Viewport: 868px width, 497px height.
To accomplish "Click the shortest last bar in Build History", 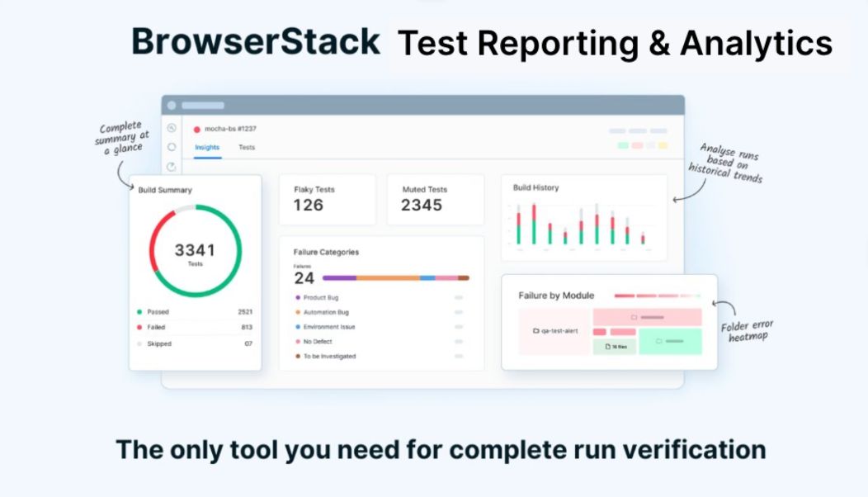I will click(643, 239).
